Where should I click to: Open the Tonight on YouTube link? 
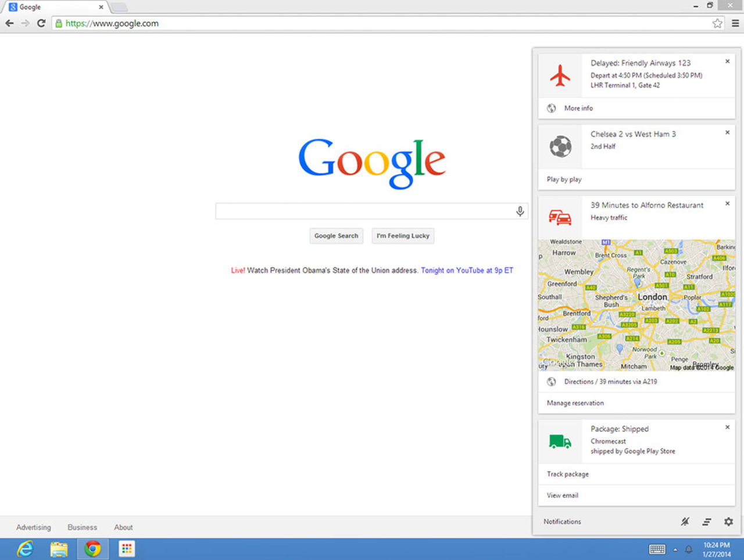[x=466, y=270]
